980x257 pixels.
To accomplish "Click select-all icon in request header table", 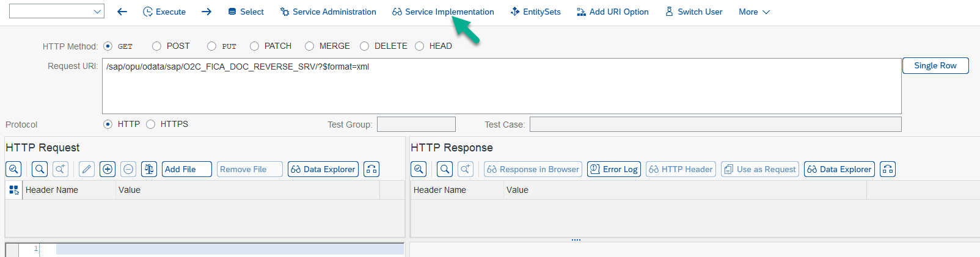I will [14, 190].
